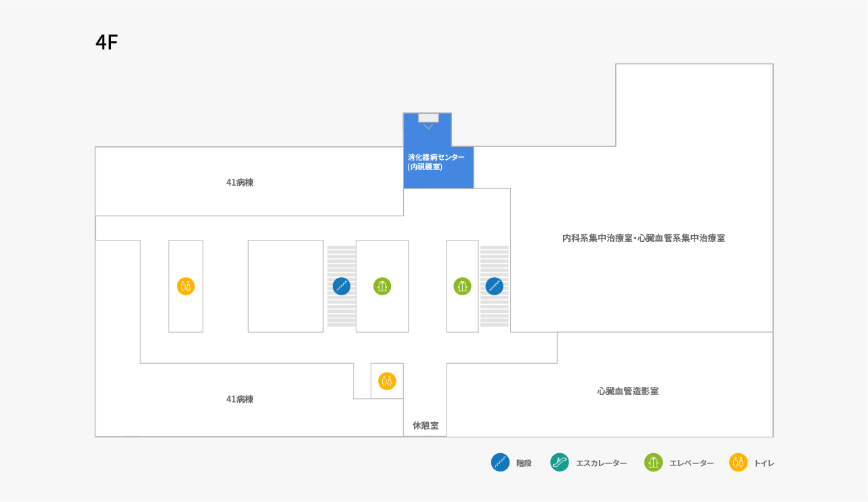Select the stairs icon next to the ICU wall
This screenshot has height=502, width=868.
tap(495, 286)
